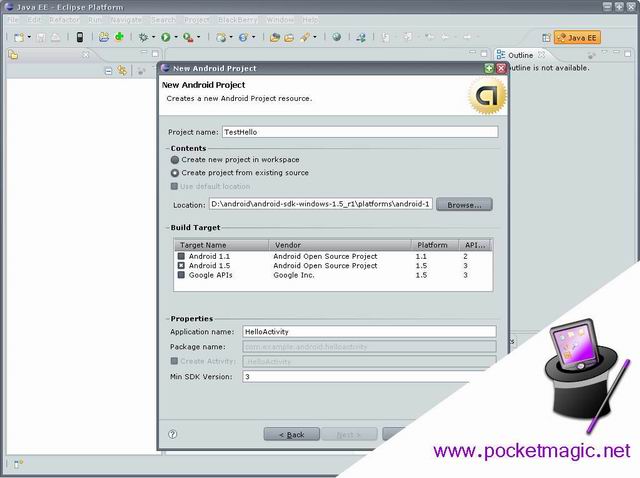The width and height of the screenshot is (640, 478).
Task: Click the Project name input field
Action: (x=359, y=132)
